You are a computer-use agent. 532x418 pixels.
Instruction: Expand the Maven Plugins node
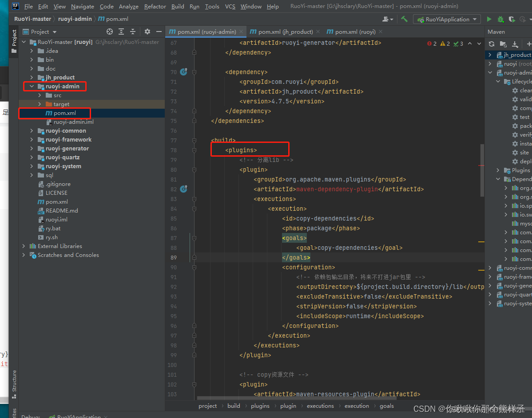[x=498, y=170]
